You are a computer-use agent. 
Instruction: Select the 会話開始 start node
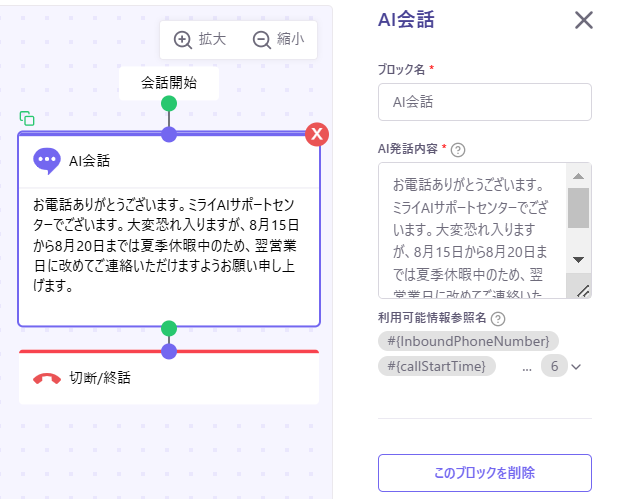pyautogui.click(x=168, y=83)
